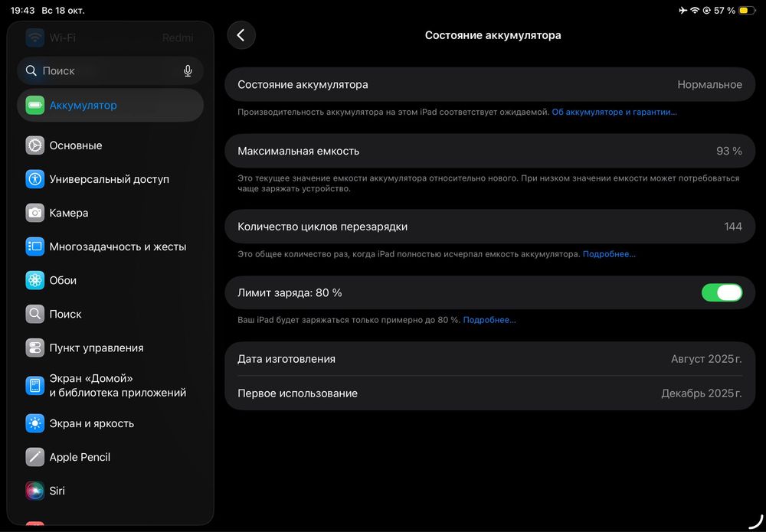Open Обои settings section
Screen dimensions: 766x532
110,280
